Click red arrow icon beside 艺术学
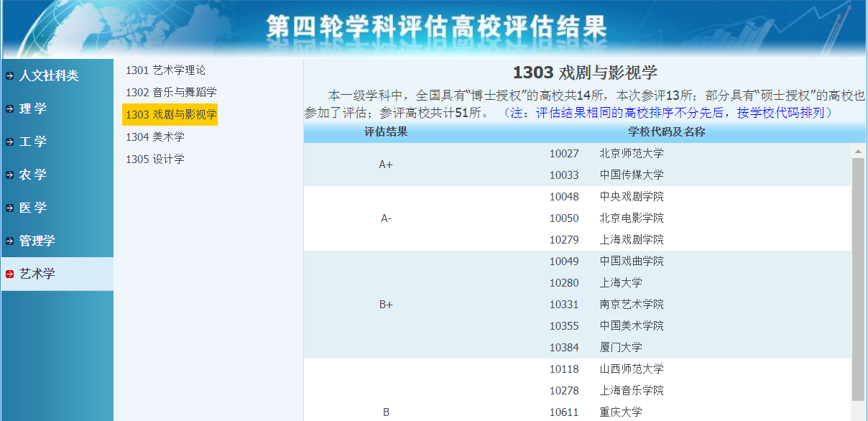Screen dimensions: 868x421 (9, 274)
